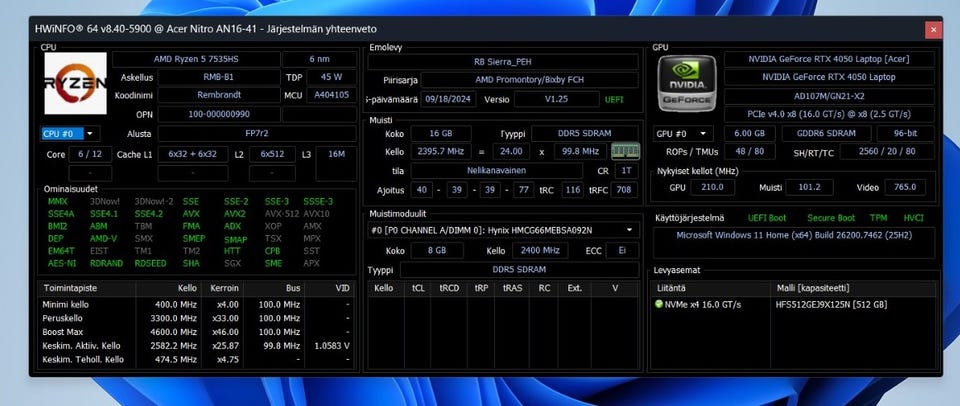
Task: Click the V1.25 BIOS version field
Action: (557, 99)
